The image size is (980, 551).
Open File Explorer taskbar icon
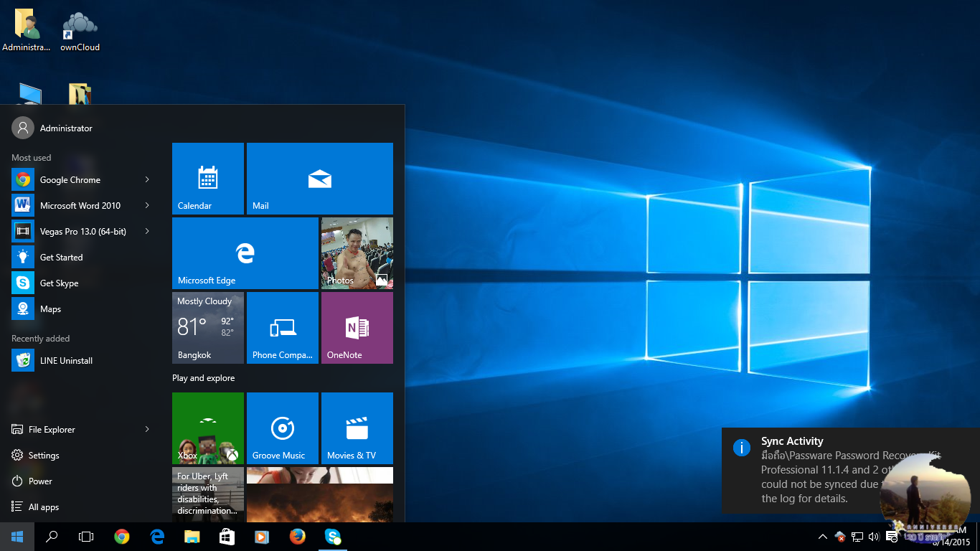(x=192, y=537)
